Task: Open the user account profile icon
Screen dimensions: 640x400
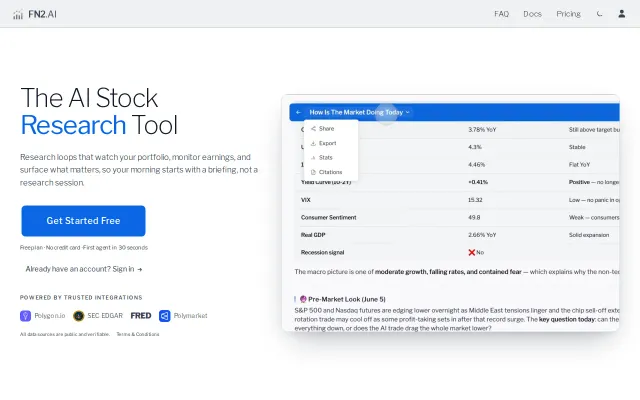Action: [x=621, y=14]
